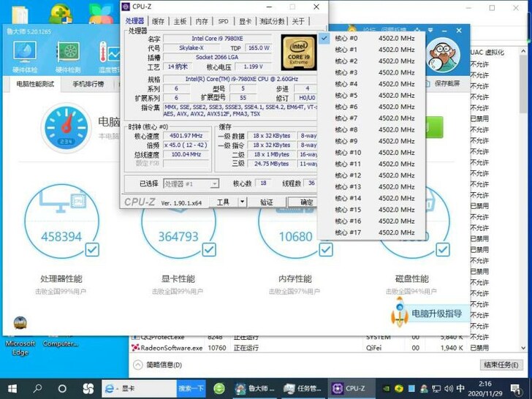The height and width of the screenshot is (399, 532).
Task: Open 硬件检测 in Ludashi toolbar
Action: pos(68,57)
